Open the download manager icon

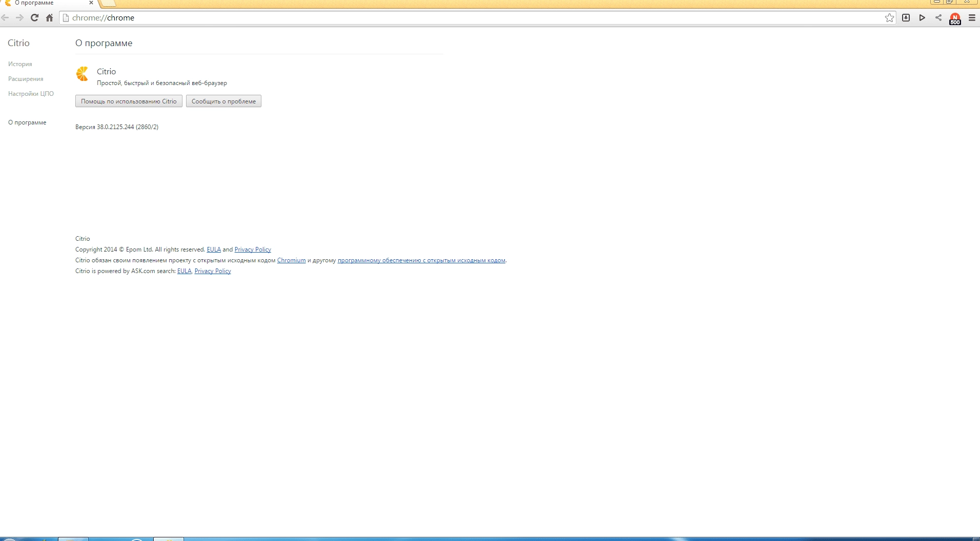pos(906,18)
